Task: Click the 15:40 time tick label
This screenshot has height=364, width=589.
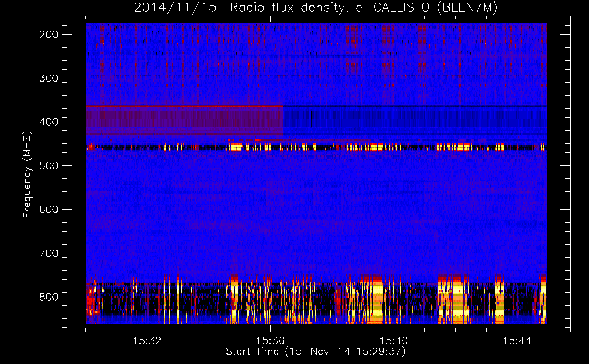Action: coord(394,341)
